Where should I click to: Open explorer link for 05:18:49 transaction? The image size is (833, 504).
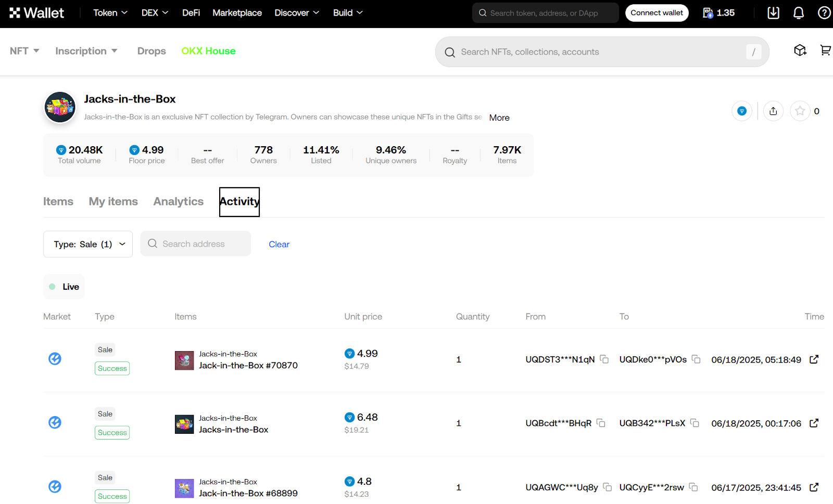[814, 359]
